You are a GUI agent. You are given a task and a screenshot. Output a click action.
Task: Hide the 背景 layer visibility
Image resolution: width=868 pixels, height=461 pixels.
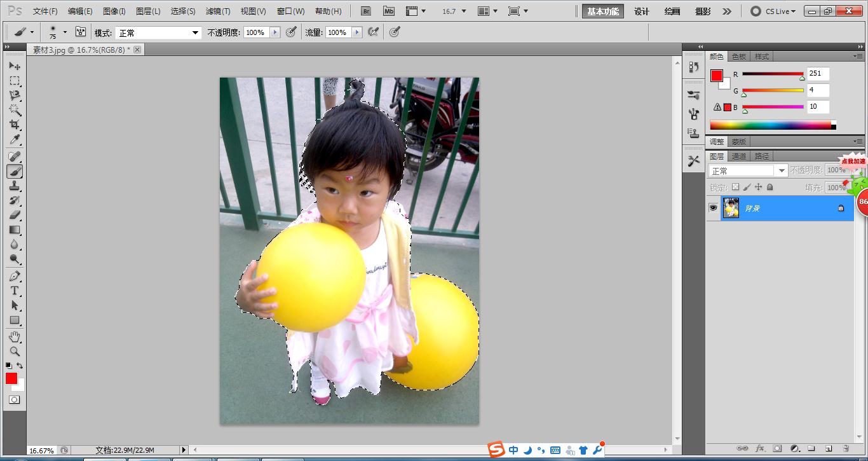[714, 207]
